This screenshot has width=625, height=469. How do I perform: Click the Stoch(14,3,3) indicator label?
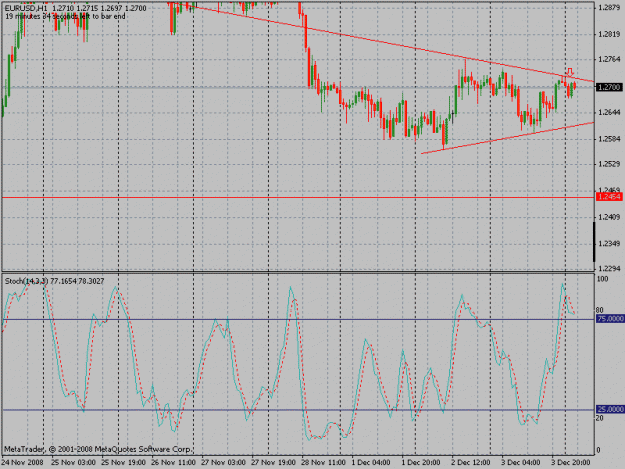click(26, 281)
